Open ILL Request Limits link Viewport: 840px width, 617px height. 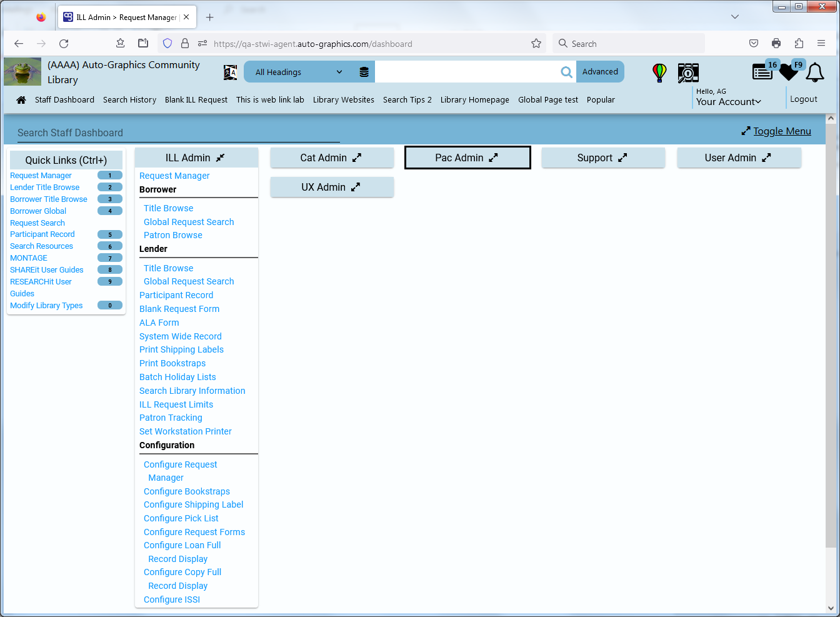(x=176, y=404)
